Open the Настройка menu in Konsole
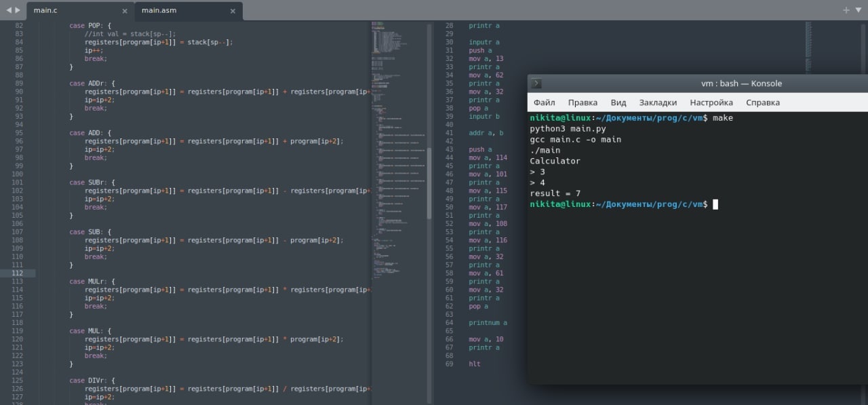The height and width of the screenshot is (405, 868). click(x=711, y=102)
